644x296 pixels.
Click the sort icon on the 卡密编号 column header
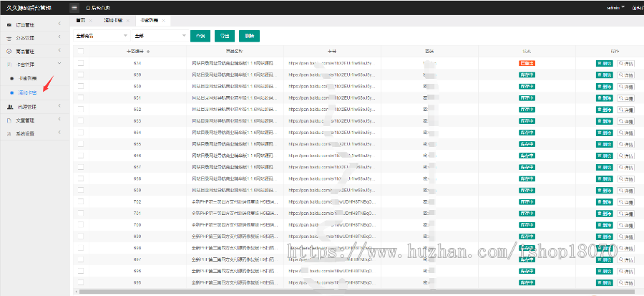click(x=147, y=52)
